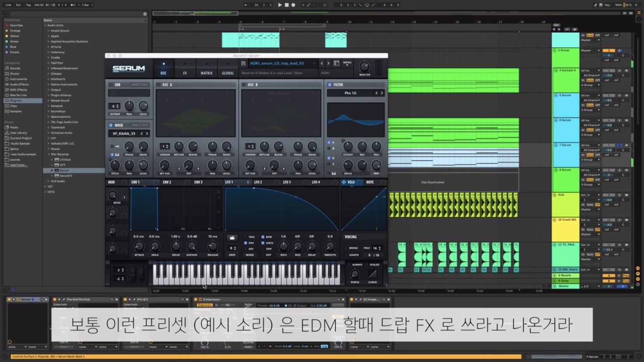The height and width of the screenshot is (362, 644).
Task: Select the LFO 2 tab
Action: (x=258, y=182)
